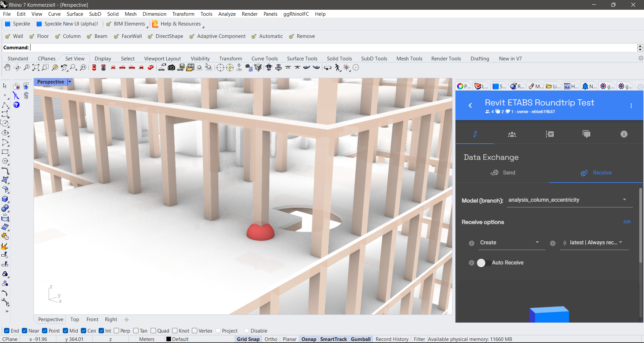Viewport: 644px width, 343px height.
Task: Click the Undo View Change icon
Action: click(x=64, y=68)
